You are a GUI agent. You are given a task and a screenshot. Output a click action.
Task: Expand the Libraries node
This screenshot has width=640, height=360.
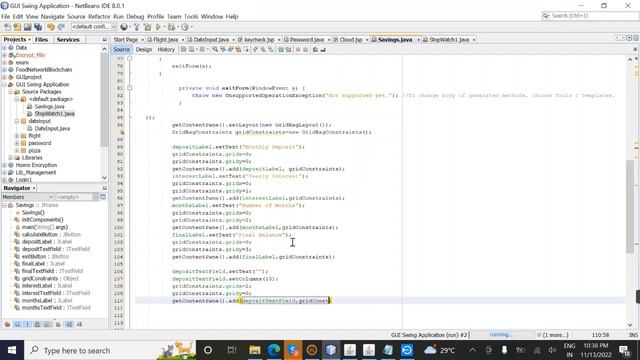pyautogui.click(x=11, y=158)
